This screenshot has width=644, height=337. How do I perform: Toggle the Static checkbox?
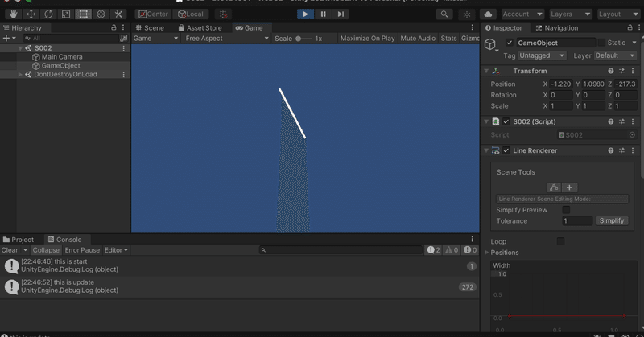(x=601, y=43)
